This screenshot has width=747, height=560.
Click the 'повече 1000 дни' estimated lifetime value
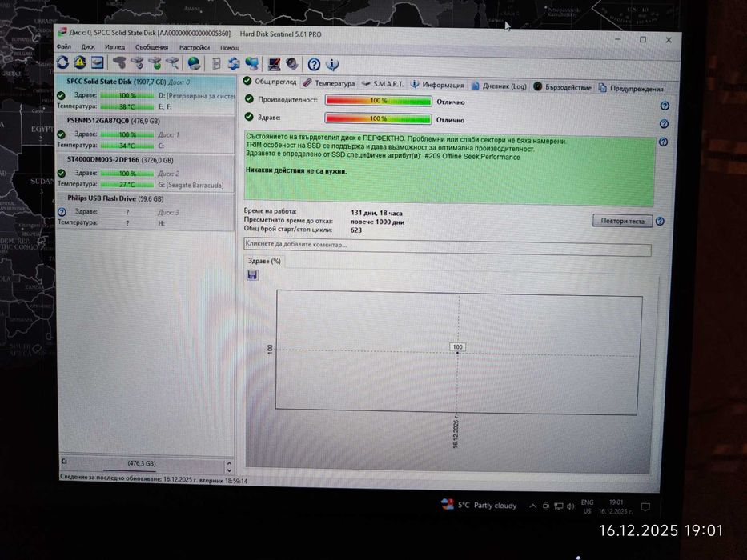point(377,222)
